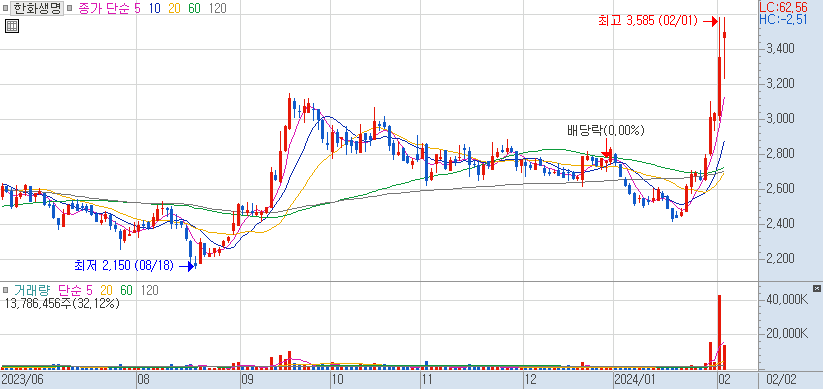Select the gray 120-day price average label
The width and height of the screenshot is (823, 389).
[217, 8]
